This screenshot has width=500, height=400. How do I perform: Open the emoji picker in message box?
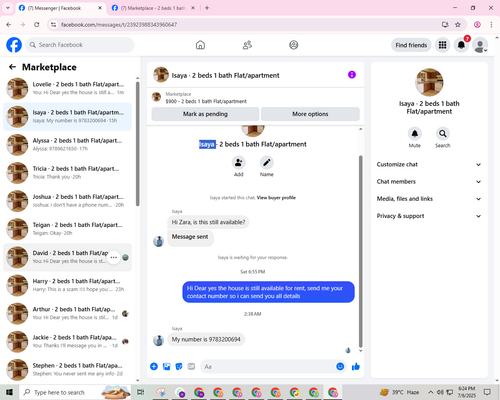point(340,367)
